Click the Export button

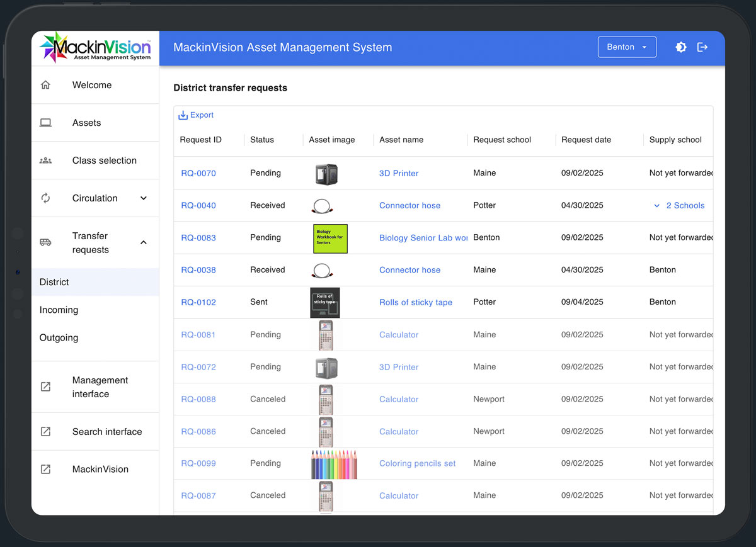tap(196, 115)
